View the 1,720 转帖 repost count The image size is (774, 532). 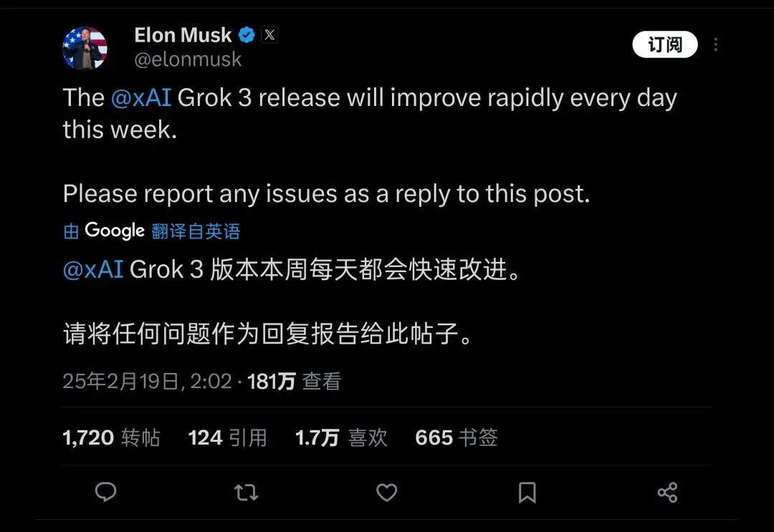(x=111, y=437)
